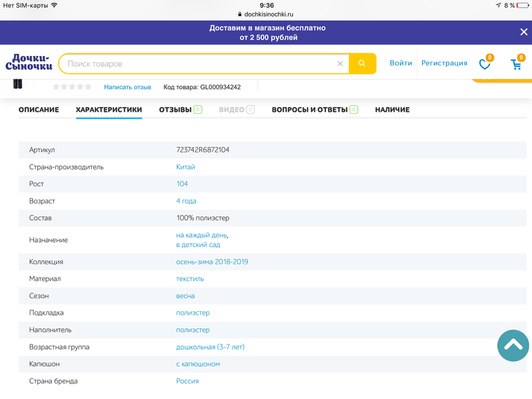Open the shopping cart icon
Viewport: 532px width, 399px height.
(x=516, y=64)
